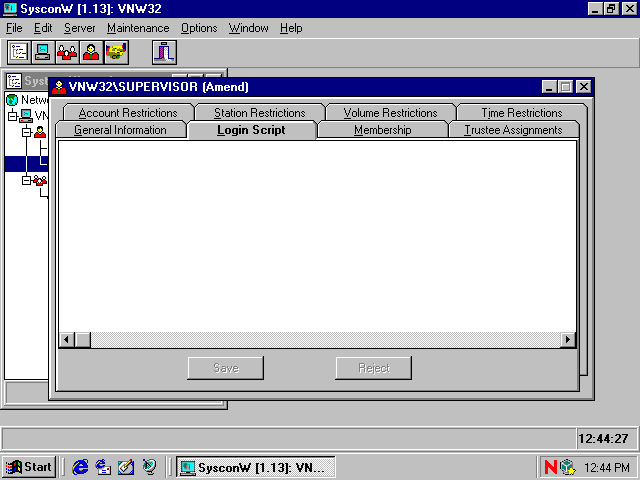Click the exit door toolbar icon
Image resolution: width=640 pixels, height=480 pixels.
click(164, 52)
